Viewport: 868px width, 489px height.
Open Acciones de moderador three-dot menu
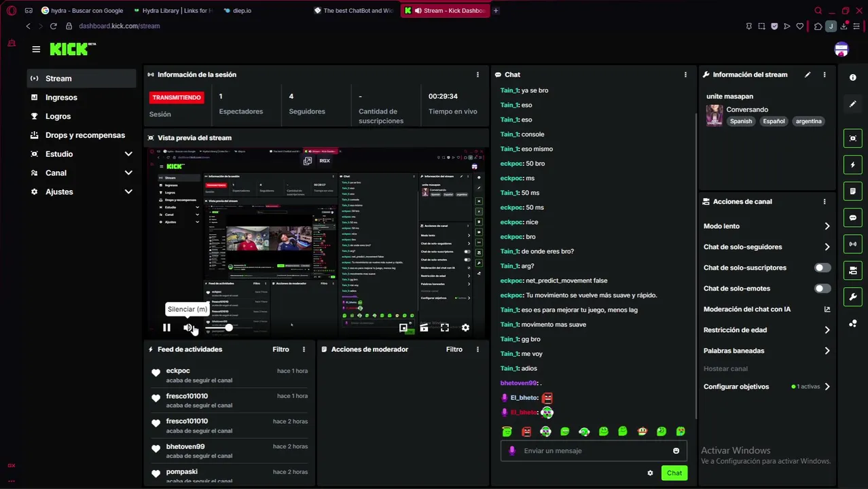(x=477, y=349)
